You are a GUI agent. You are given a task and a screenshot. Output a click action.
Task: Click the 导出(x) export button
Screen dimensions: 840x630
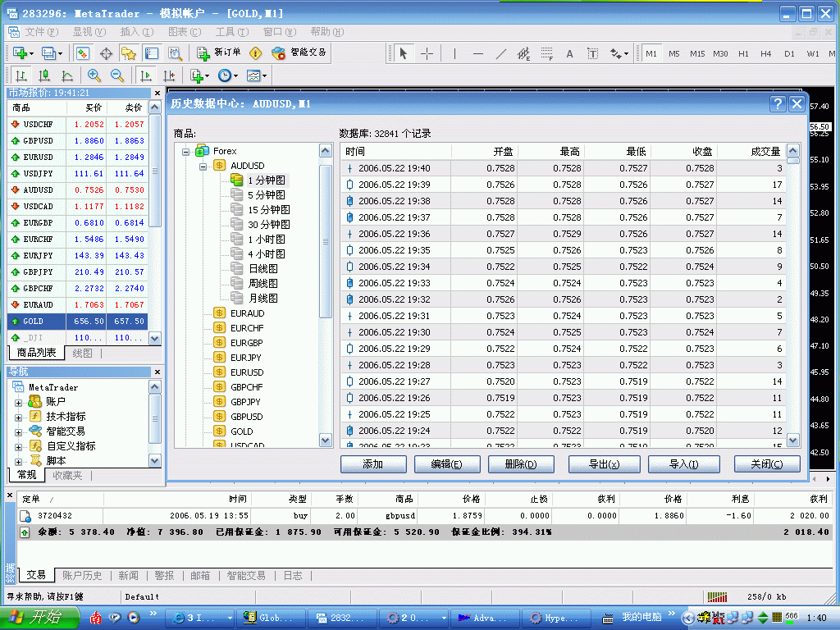click(x=605, y=464)
